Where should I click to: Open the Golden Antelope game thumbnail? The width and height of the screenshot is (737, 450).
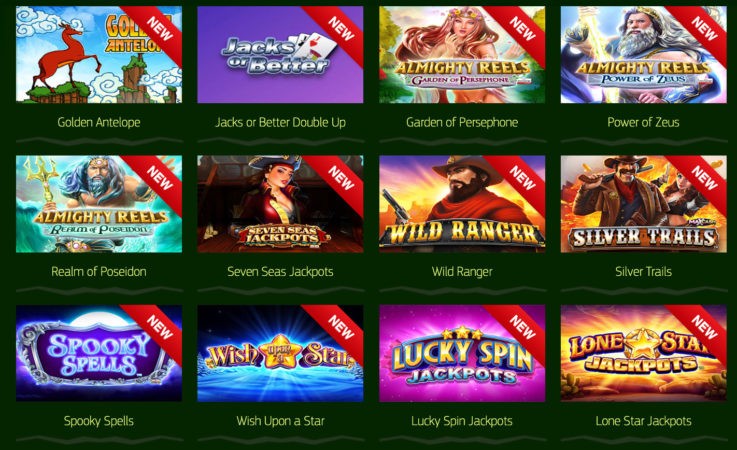(x=99, y=54)
